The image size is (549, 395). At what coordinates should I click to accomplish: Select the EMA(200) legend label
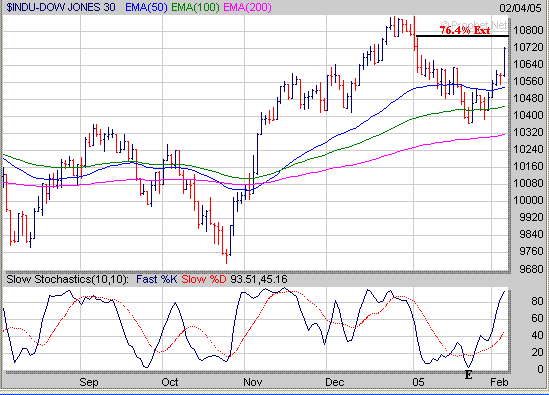pyautogui.click(x=247, y=7)
